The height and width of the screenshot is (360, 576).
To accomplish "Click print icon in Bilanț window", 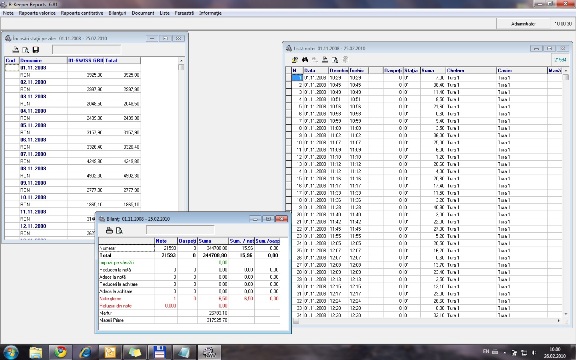I will click(109, 230).
